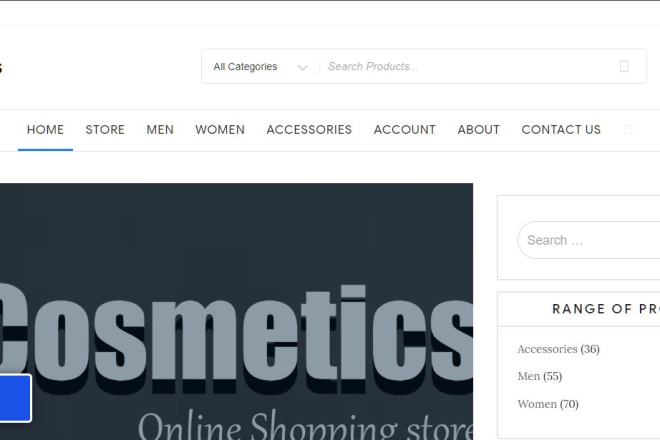The height and width of the screenshot is (440, 660).
Task: Select the WOMEN menu item
Action: point(220,130)
